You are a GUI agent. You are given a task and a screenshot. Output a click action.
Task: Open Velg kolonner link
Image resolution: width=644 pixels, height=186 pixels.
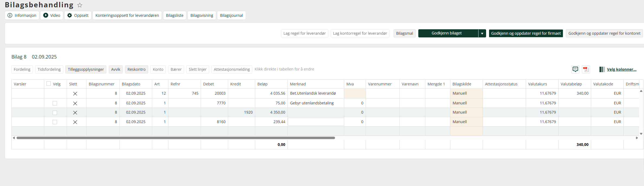[x=621, y=69]
